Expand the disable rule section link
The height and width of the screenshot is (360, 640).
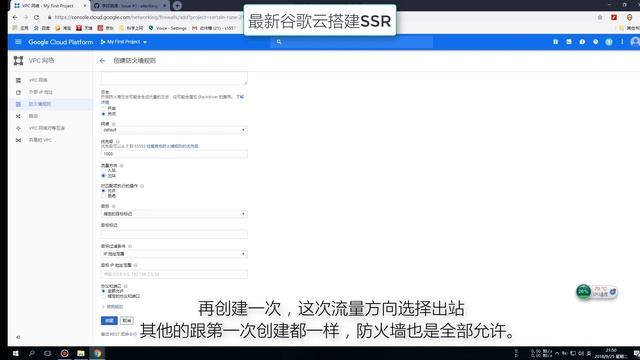(112, 307)
